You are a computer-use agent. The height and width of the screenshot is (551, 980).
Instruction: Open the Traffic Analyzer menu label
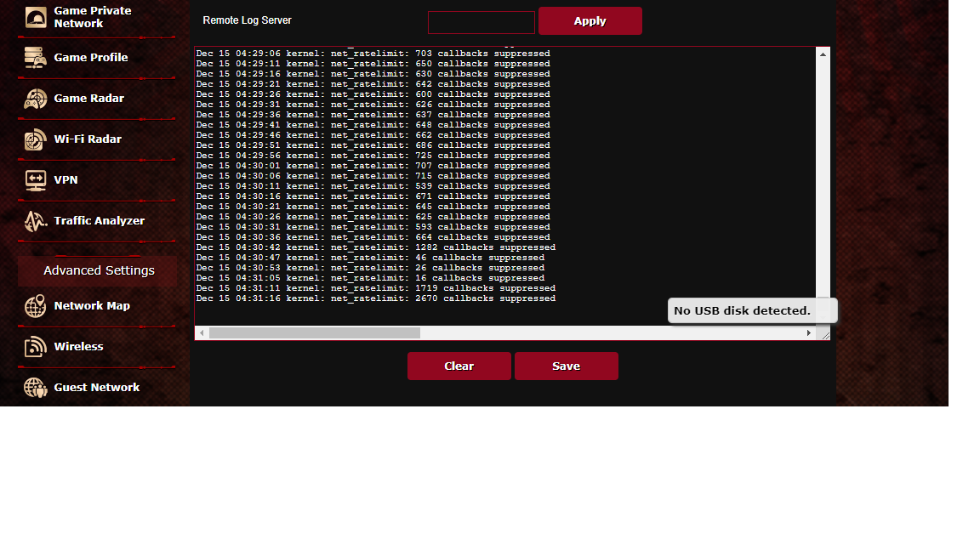(99, 220)
